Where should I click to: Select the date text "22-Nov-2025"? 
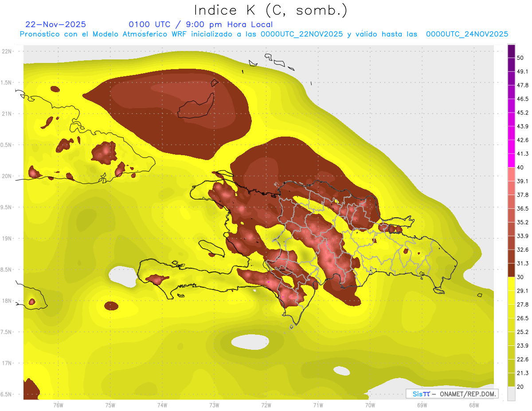[x=56, y=24]
